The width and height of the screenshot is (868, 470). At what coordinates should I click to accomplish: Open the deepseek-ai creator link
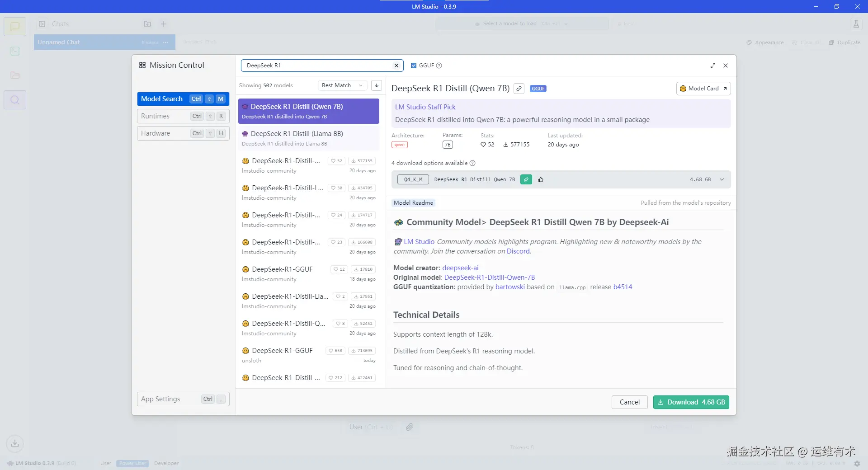(460, 268)
